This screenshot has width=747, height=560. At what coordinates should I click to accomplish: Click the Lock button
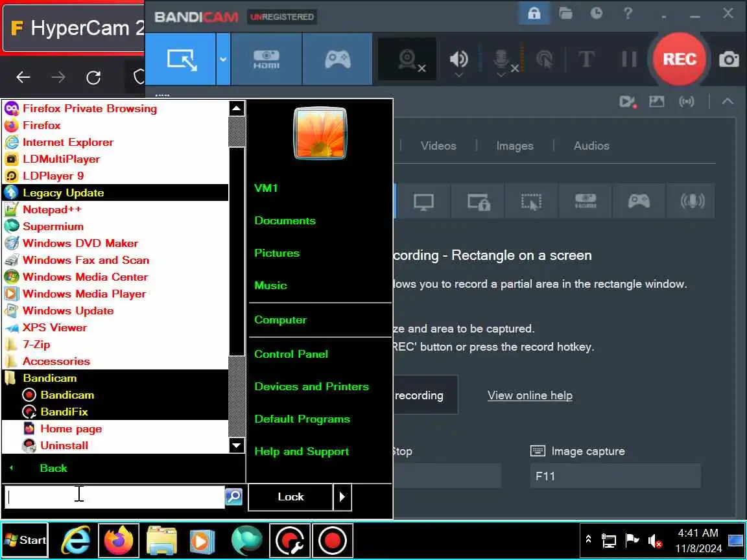290,496
